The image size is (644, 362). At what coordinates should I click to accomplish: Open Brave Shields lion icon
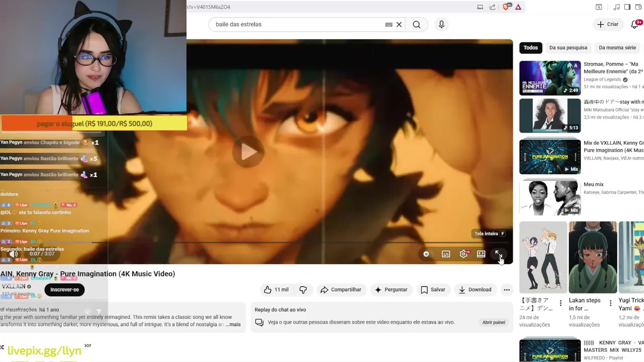pyautogui.click(x=507, y=7)
